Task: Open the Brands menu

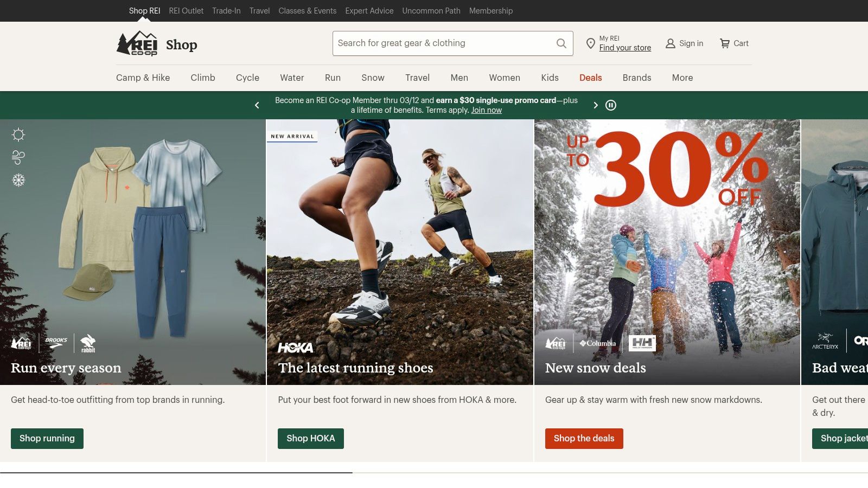Action: [637, 78]
